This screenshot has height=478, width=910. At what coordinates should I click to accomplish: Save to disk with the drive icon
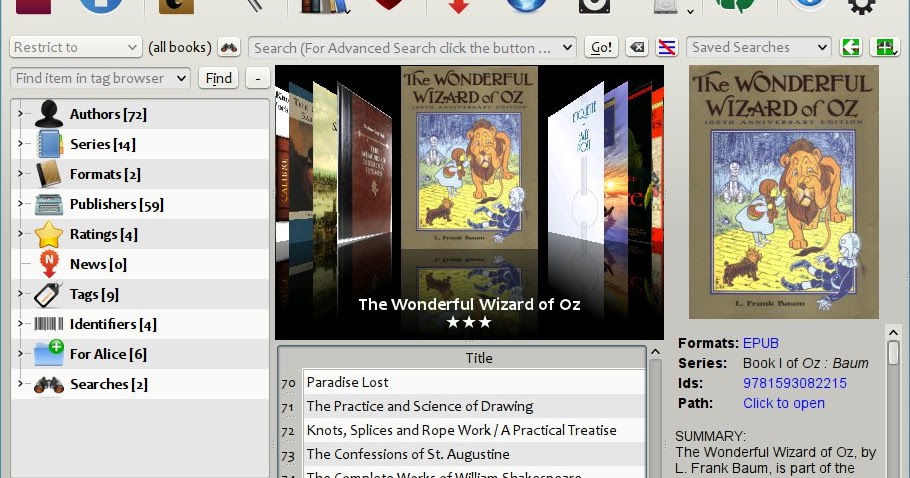coord(666,6)
